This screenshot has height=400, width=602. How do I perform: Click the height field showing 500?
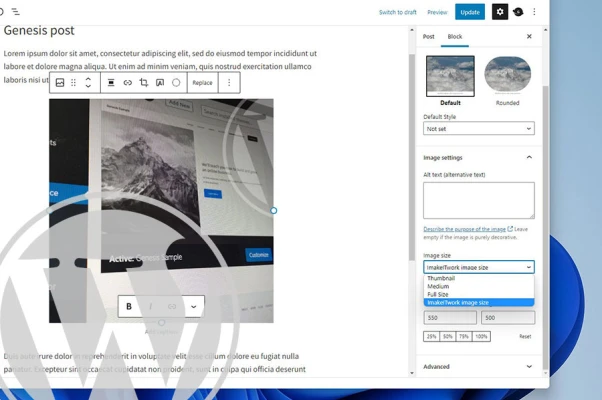pyautogui.click(x=508, y=318)
